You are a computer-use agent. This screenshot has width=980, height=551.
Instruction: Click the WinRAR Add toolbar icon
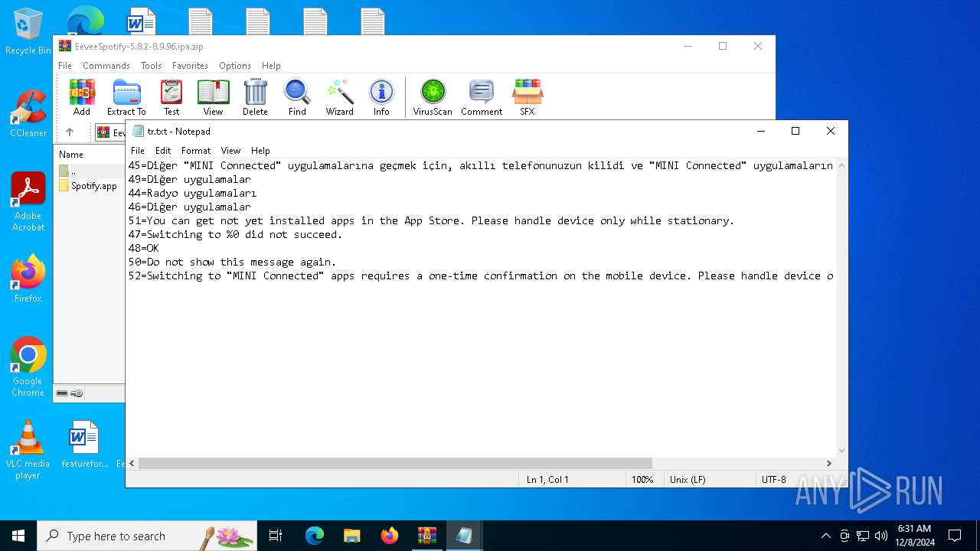(x=82, y=97)
